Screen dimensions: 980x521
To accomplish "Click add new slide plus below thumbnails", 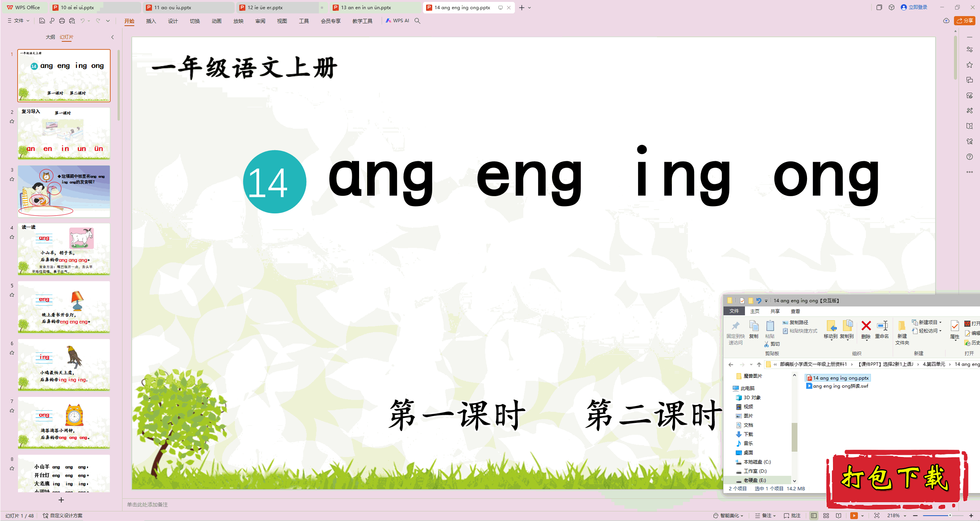I will point(61,500).
